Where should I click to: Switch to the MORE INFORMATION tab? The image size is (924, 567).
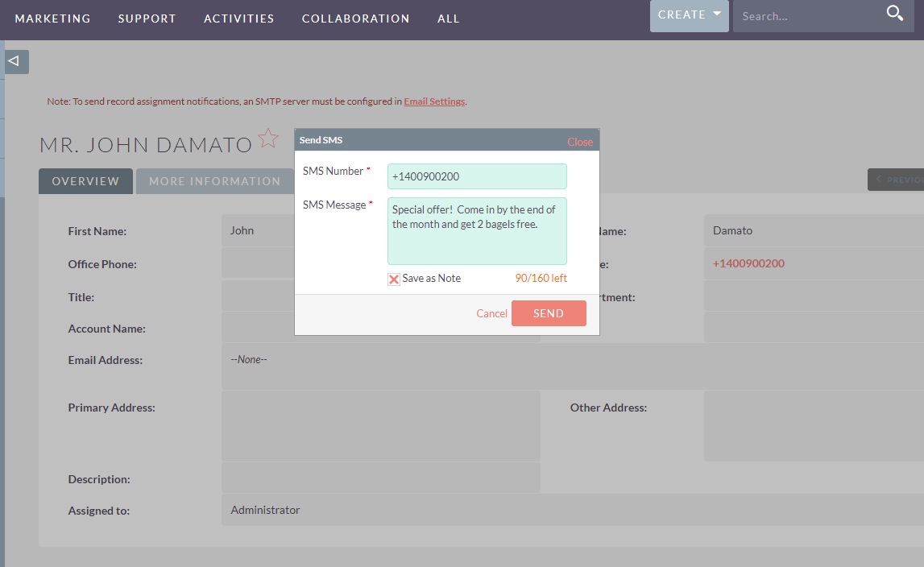(215, 180)
